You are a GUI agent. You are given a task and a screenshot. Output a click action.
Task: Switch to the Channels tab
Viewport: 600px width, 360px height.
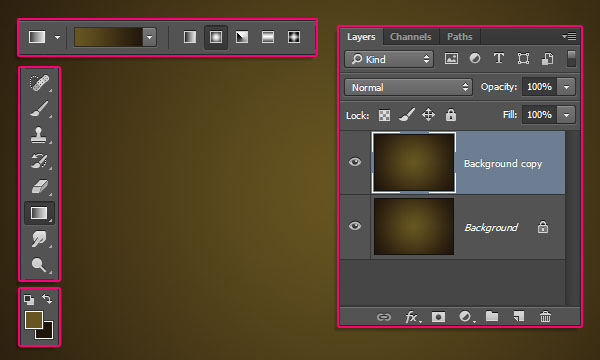411,37
